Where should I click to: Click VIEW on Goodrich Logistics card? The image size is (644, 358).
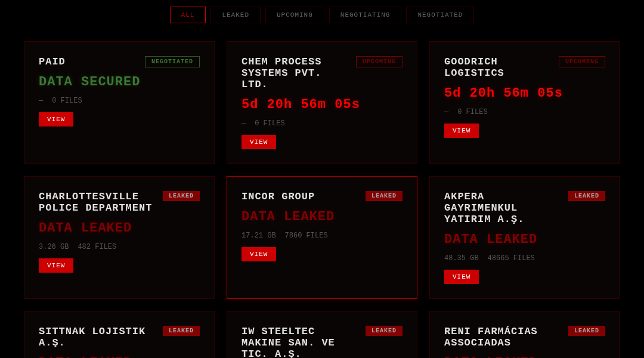pos(461,131)
